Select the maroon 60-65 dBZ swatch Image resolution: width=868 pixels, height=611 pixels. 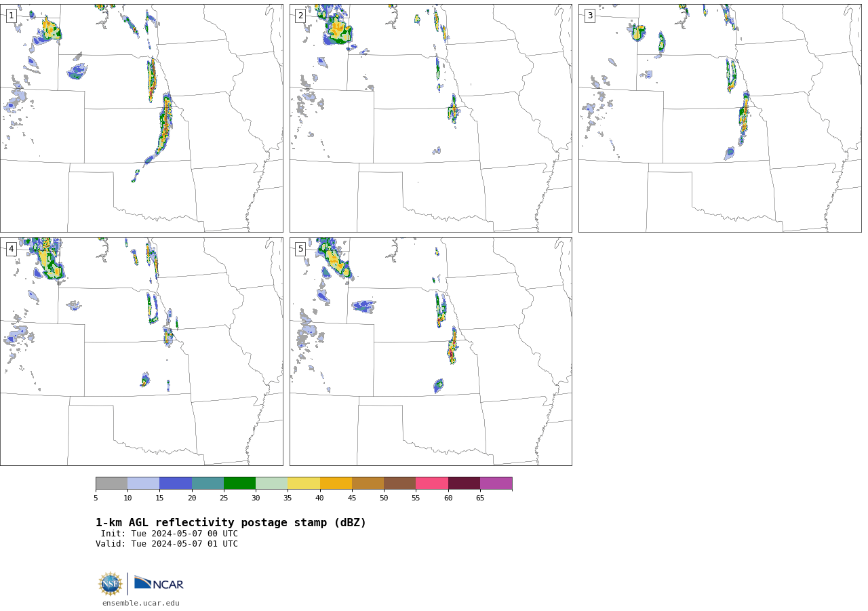pos(464,484)
